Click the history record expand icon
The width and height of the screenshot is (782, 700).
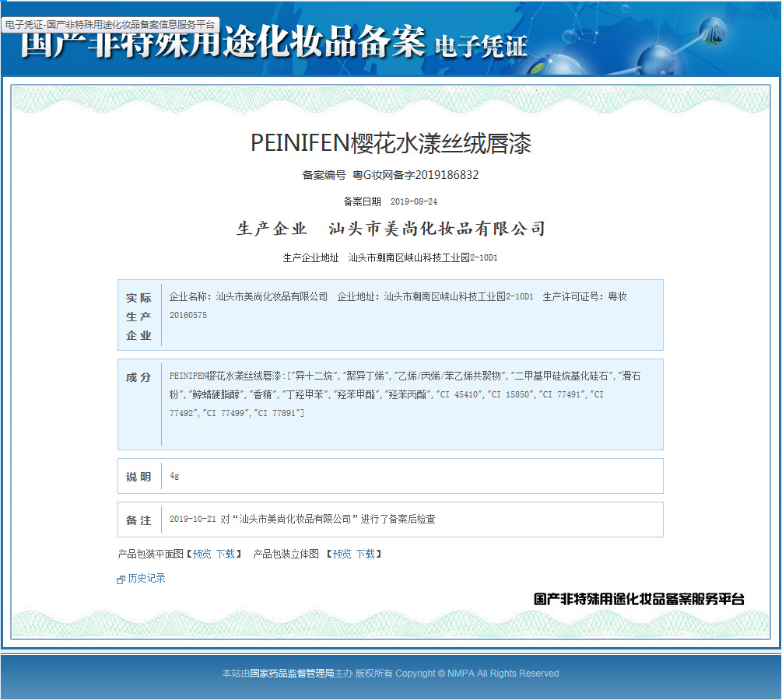(x=121, y=579)
